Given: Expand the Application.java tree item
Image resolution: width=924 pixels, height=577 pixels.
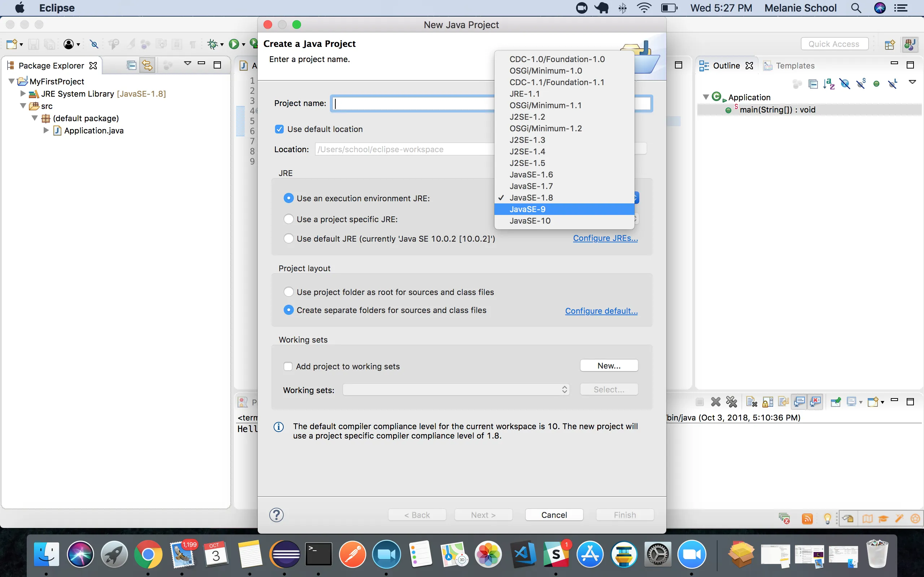Looking at the screenshot, I should [46, 131].
